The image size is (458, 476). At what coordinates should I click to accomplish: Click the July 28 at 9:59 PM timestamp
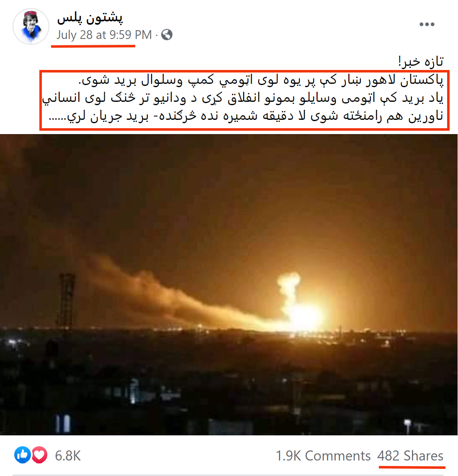104,35
